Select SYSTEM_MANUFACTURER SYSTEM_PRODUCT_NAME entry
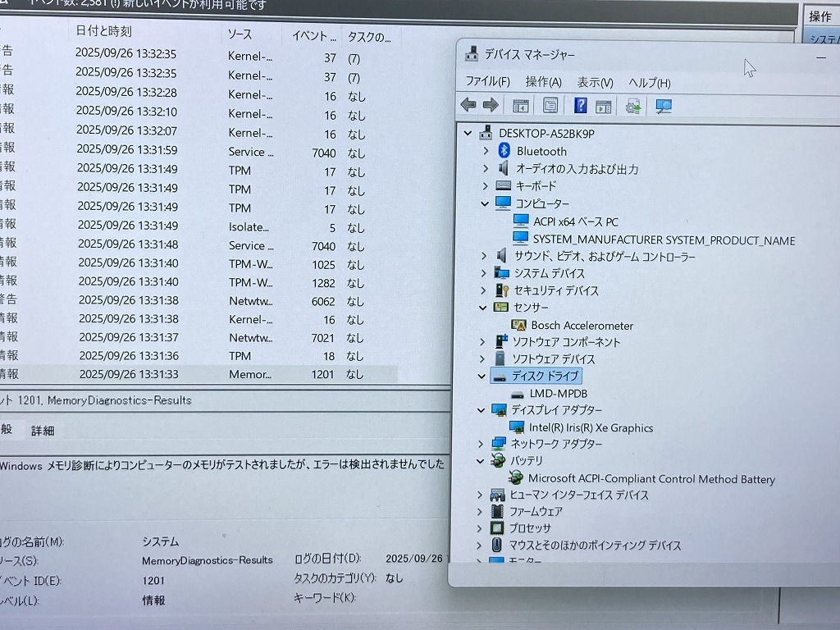This screenshot has width=840, height=630. (x=664, y=240)
